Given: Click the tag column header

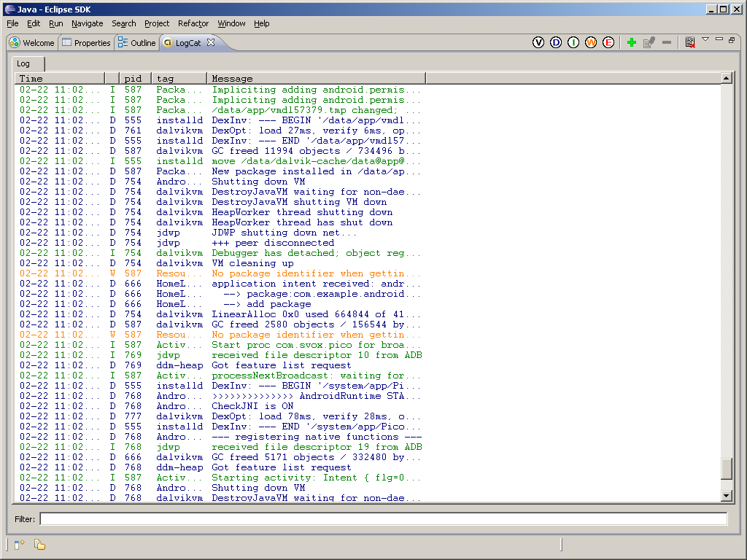Looking at the screenshot, I should pos(179,78).
